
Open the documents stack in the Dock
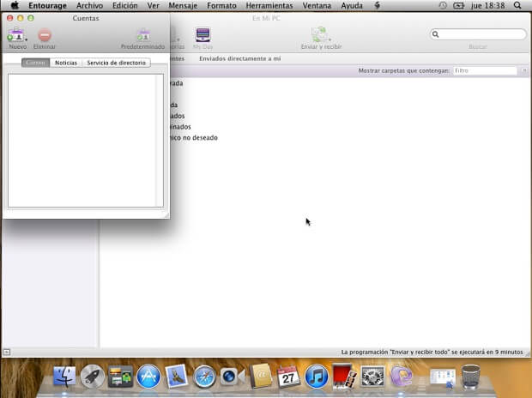point(443,377)
